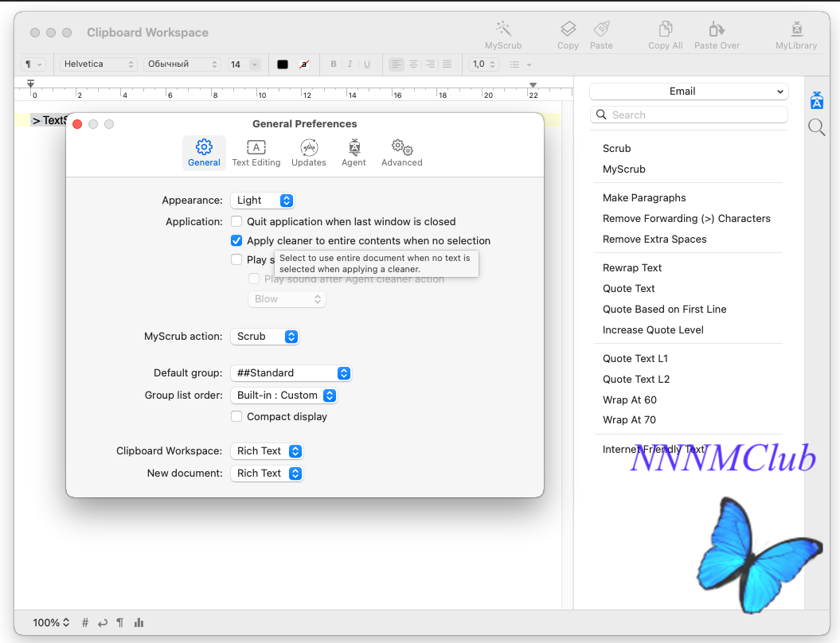This screenshot has height=643, width=840.
Task: Click the Copy All toolbar icon
Action: click(x=666, y=35)
